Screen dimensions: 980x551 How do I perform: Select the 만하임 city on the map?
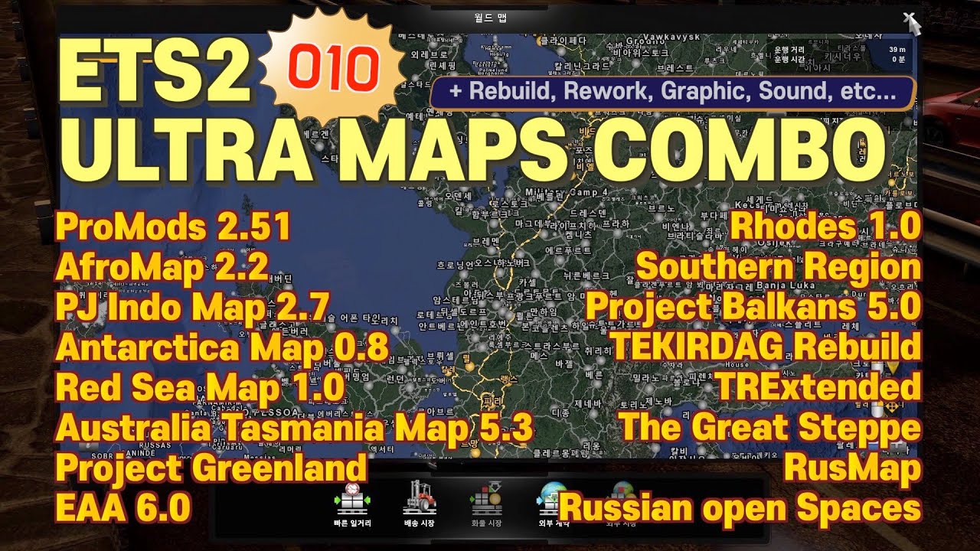(x=544, y=312)
